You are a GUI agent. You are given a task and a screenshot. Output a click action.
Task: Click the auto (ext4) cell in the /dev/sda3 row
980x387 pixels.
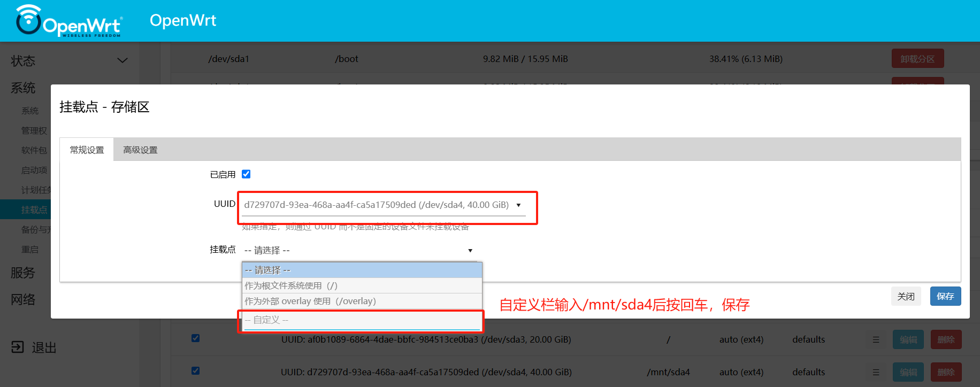(741, 339)
